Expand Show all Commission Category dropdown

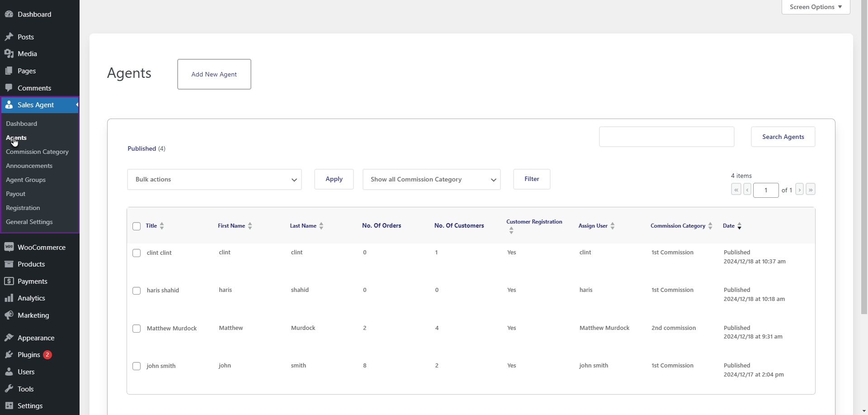pyautogui.click(x=431, y=180)
